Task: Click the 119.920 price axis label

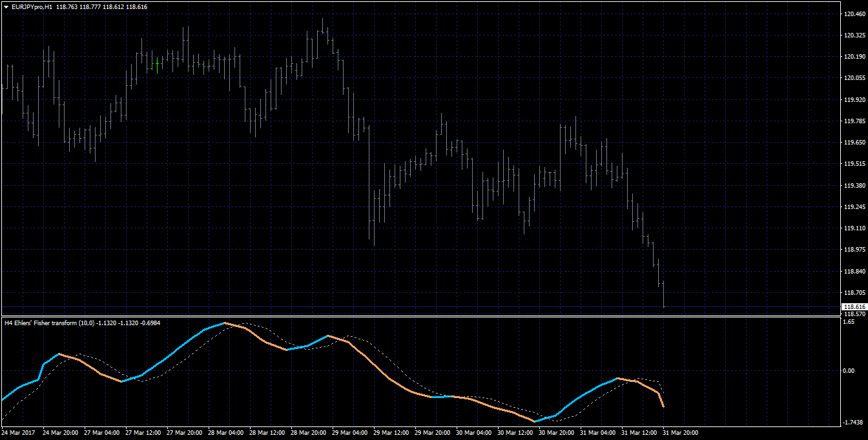Action: point(854,100)
